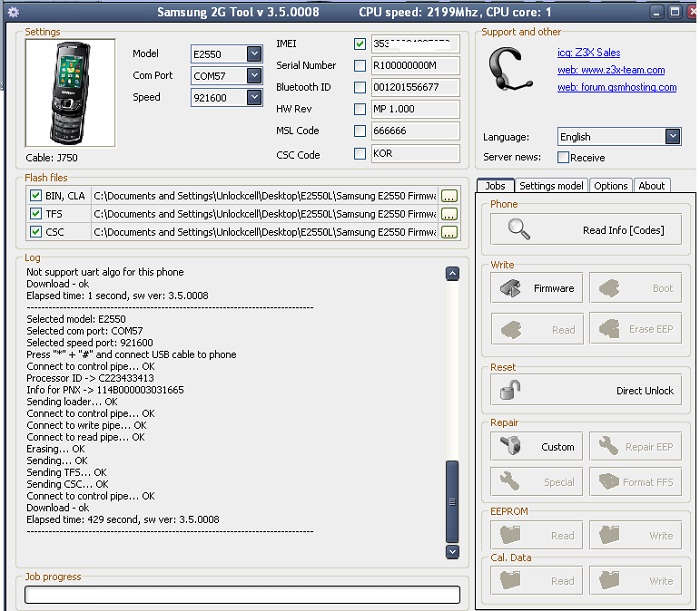Open the www.z3x-team.com link

pos(611,70)
